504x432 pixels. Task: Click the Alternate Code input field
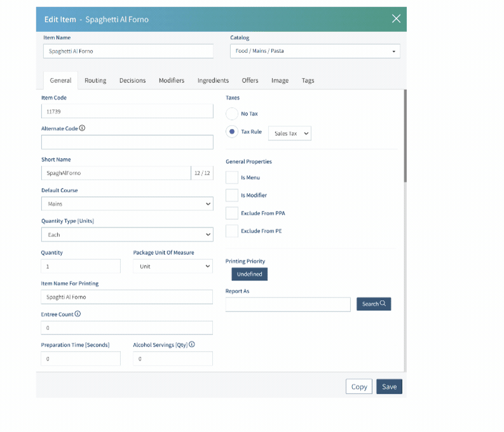127,142
